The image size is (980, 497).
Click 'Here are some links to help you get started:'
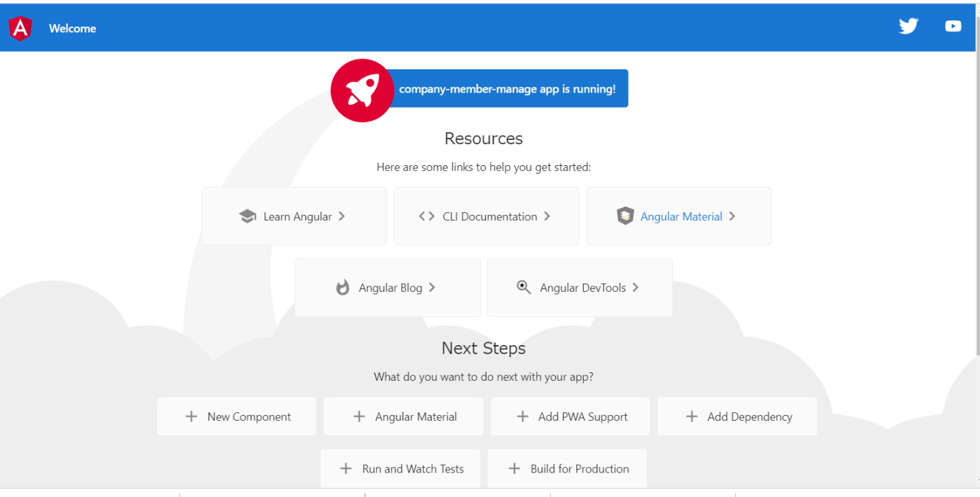(x=484, y=167)
